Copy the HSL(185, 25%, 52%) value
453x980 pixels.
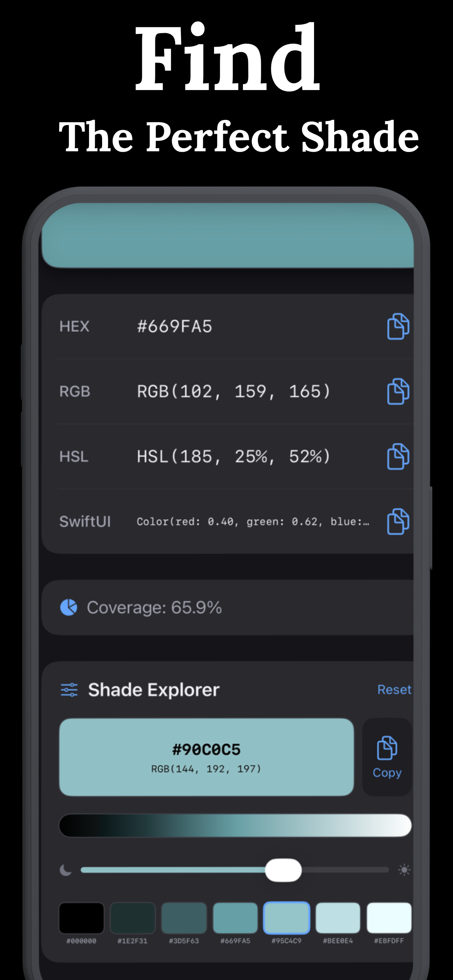point(398,456)
